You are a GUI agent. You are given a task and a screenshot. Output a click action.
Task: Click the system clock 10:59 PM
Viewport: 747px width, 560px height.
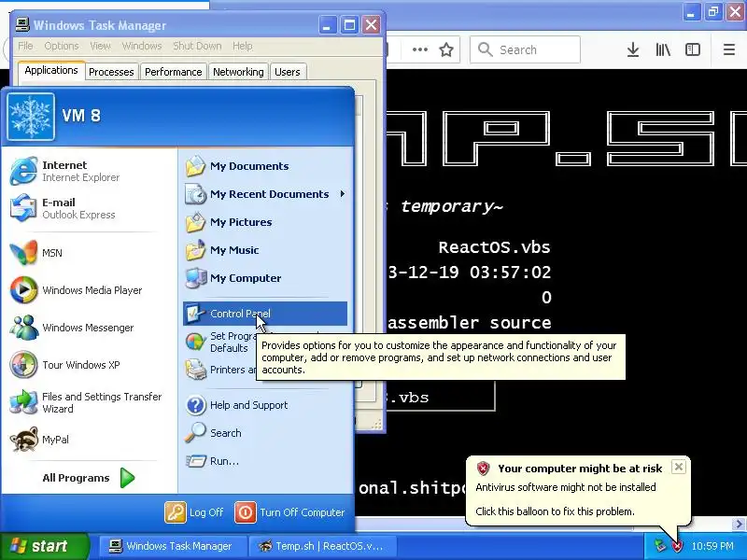(712, 546)
